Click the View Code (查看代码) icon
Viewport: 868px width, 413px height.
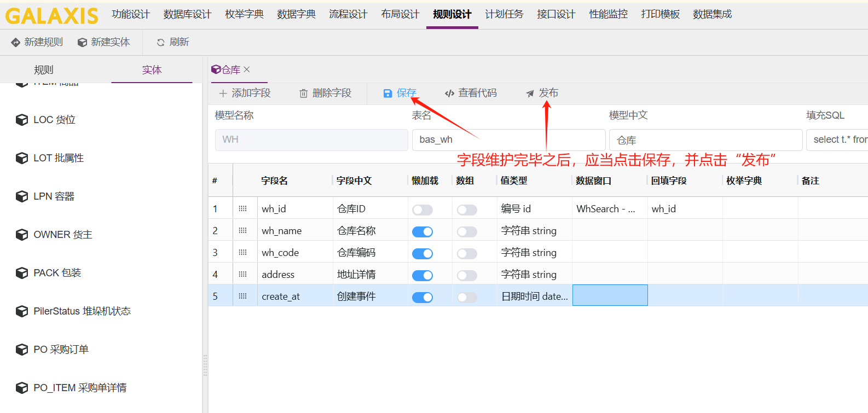(x=449, y=94)
